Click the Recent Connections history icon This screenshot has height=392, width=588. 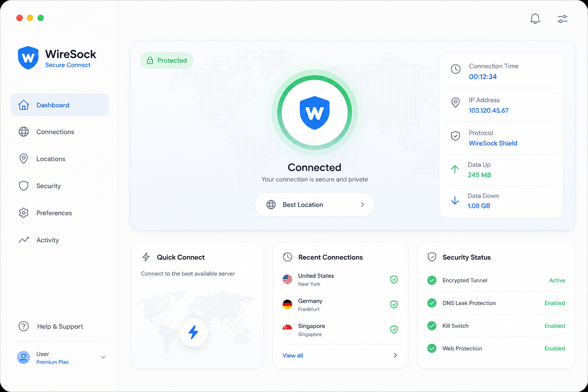[x=287, y=257]
